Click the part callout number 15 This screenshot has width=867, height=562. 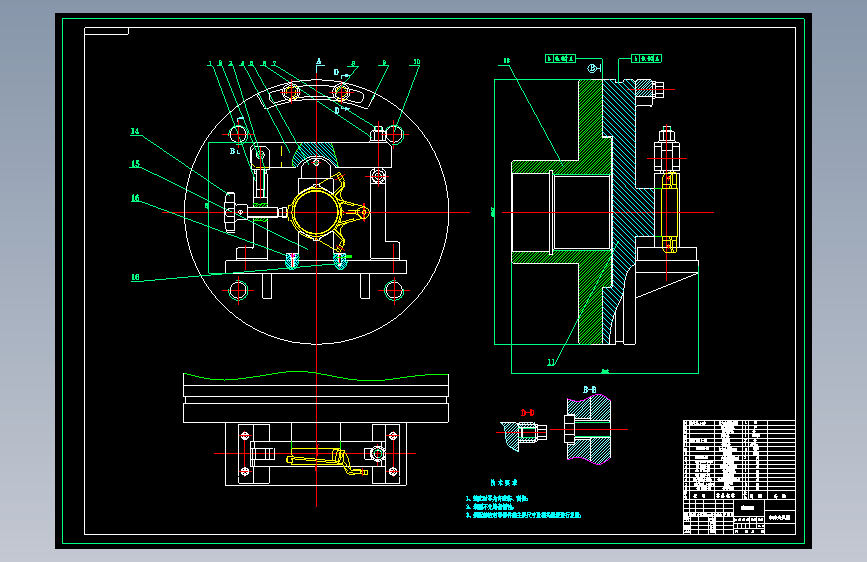[135, 164]
